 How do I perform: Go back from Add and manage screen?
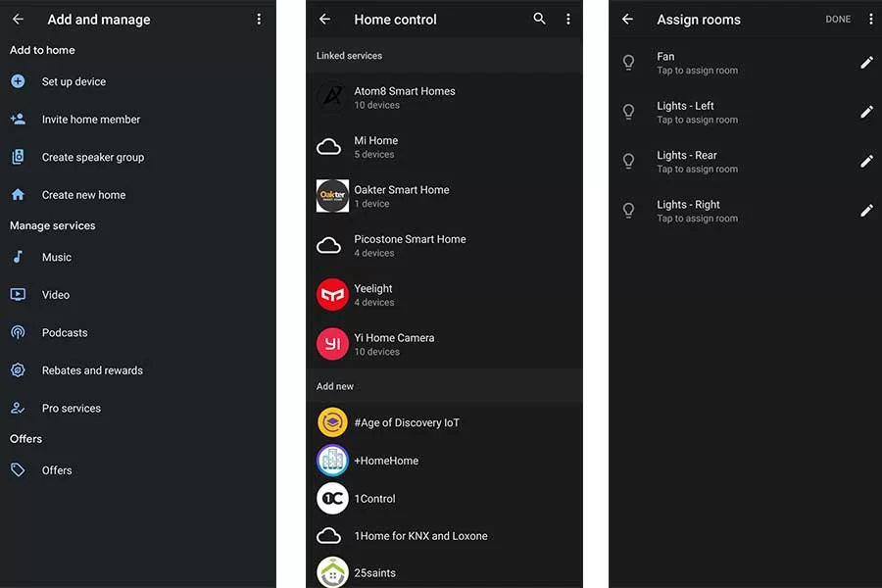coord(18,20)
